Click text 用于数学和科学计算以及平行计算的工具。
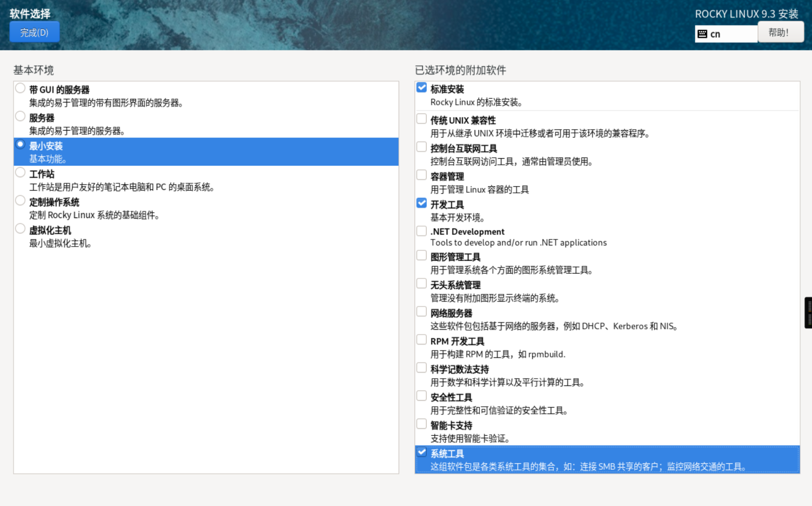This screenshot has width=812, height=506. [x=508, y=383]
